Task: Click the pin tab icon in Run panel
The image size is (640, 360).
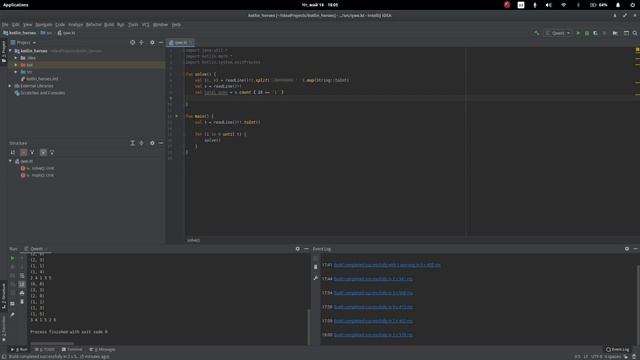Action: coord(12,315)
